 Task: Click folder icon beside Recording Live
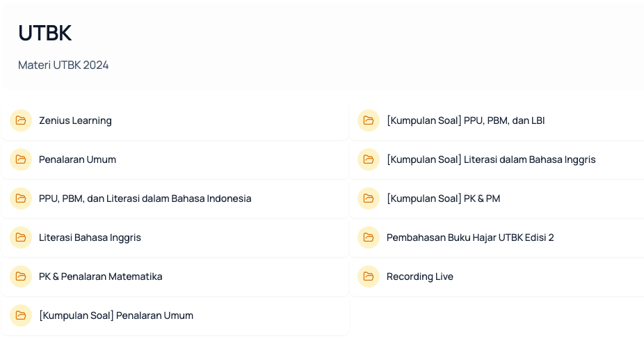[369, 276]
